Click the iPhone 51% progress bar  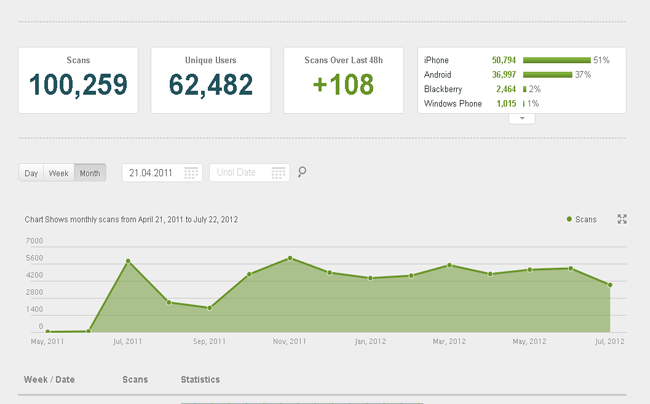pos(557,60)
